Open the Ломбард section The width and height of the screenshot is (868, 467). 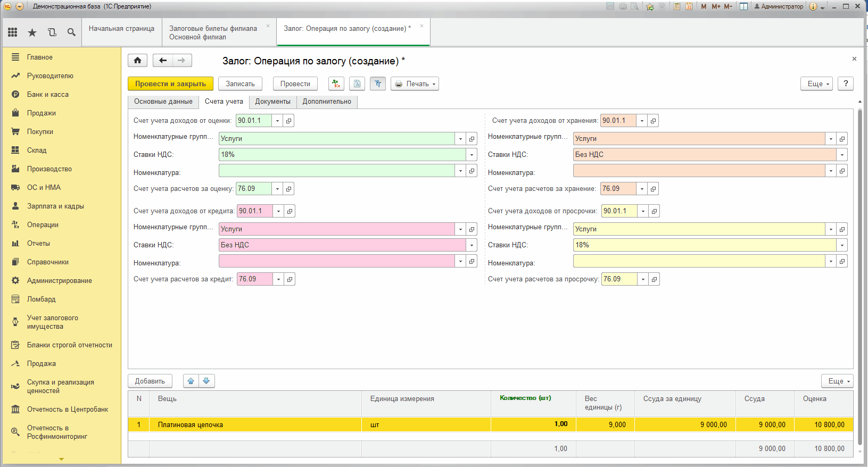tap(42, 299)
